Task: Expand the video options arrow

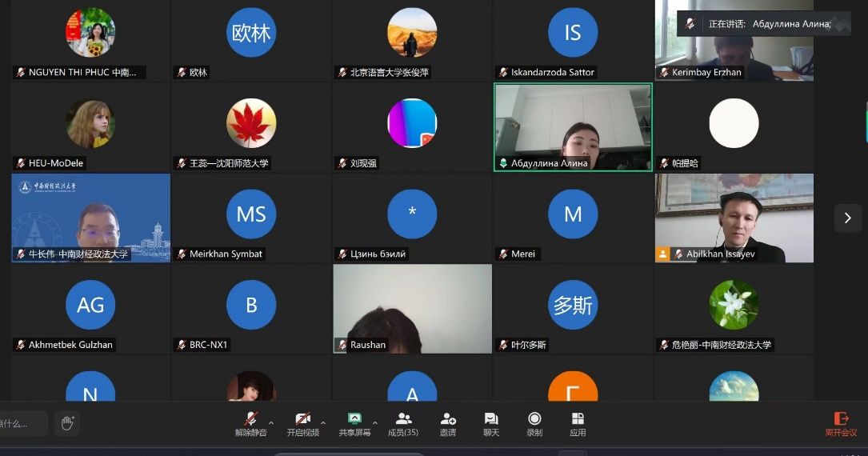Action: 323,422
